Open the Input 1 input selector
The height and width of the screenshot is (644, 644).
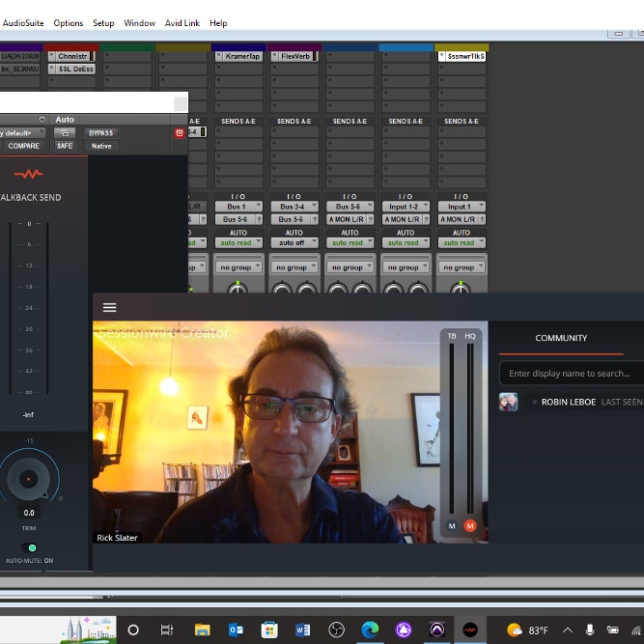[x=462, y=207]
